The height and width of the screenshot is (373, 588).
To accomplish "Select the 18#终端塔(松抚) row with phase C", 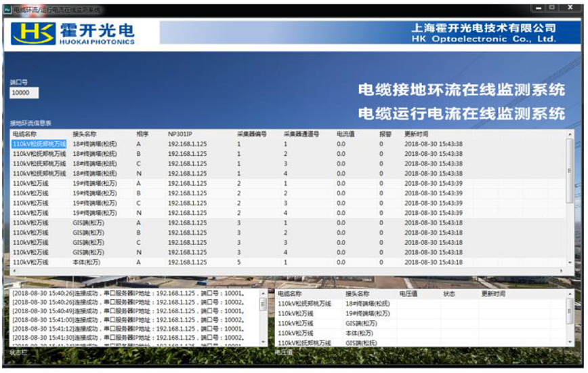I will pos(288,163).
